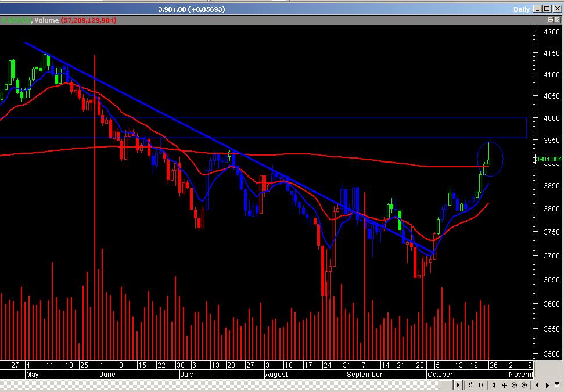Click the dollar-sign symbol change icon
The width and height of the screenshot is (564, 392).
[470, 385]
